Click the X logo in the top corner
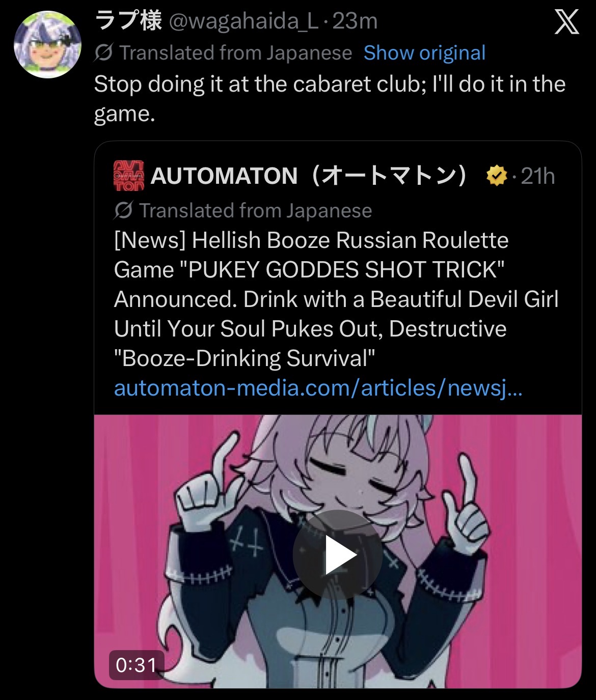 point(566,22)
